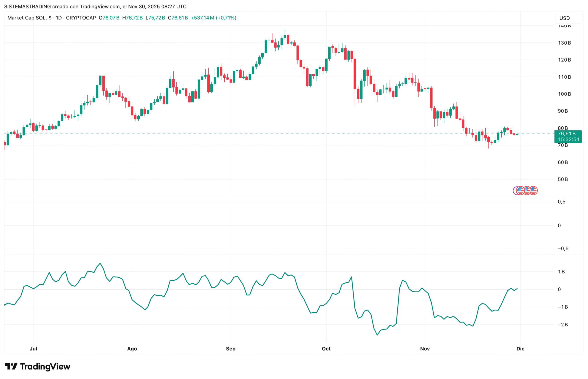Click the CRYPTOCAP source label
The width and height of the screenshot is (588, 379).
coord(81,18)
